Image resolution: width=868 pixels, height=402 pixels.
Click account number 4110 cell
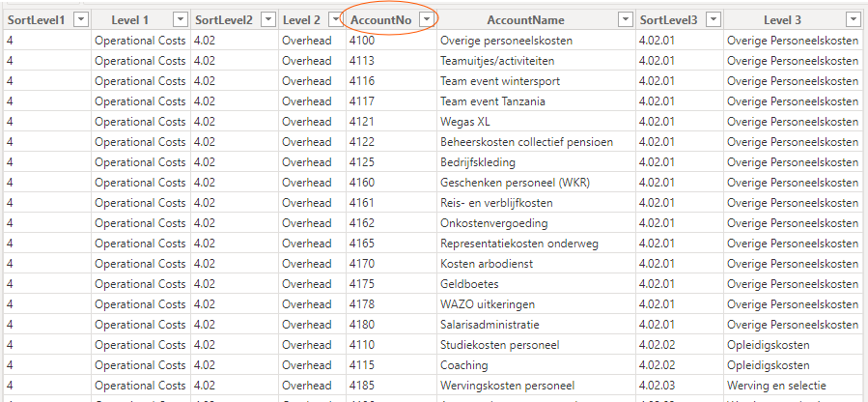tap(391, 345)
